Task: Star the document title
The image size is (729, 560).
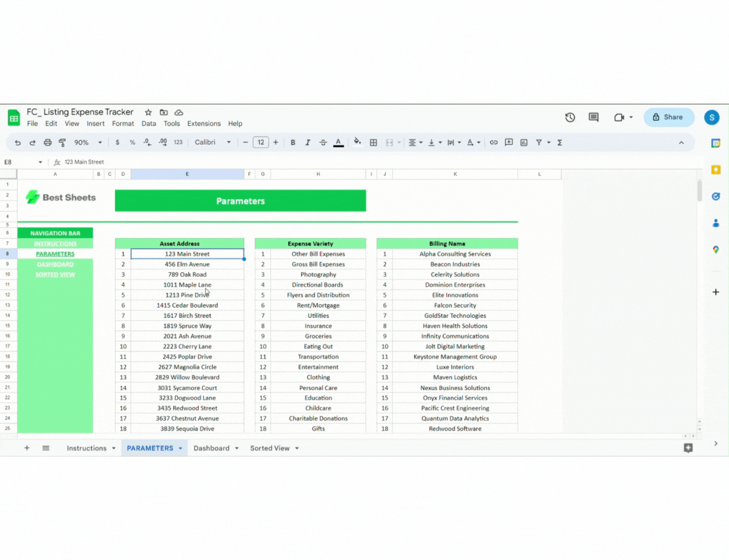Action: 148,112
